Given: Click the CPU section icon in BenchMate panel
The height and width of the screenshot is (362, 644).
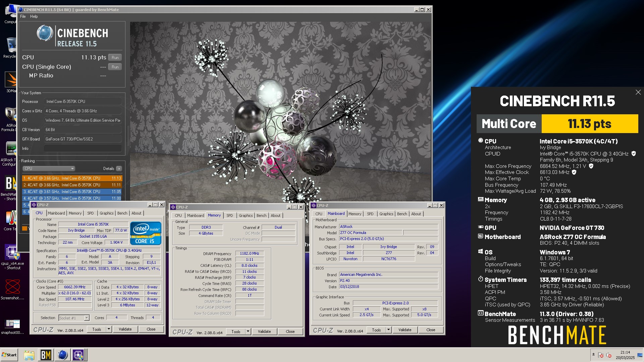Looking at the screenshot, I should pos(480,141).
